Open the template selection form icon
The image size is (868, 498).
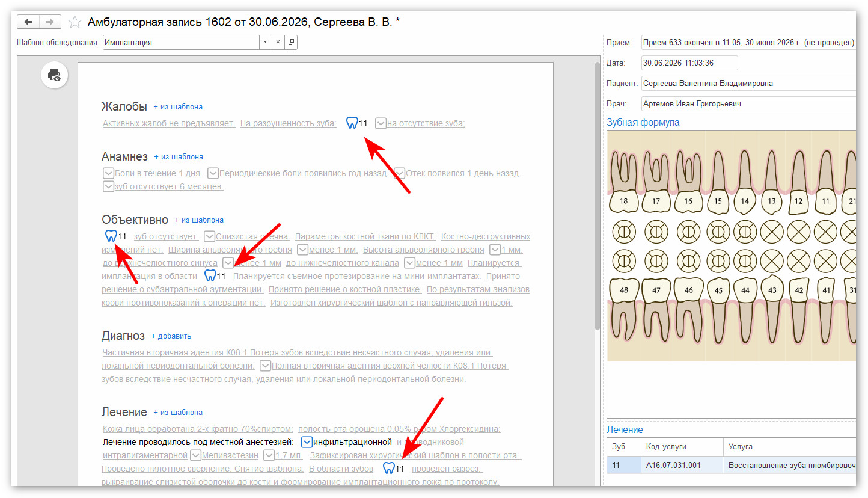point(291,43)
